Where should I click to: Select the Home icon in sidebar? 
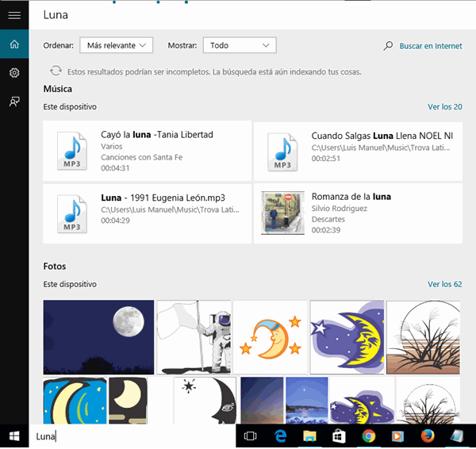(13, 44)
